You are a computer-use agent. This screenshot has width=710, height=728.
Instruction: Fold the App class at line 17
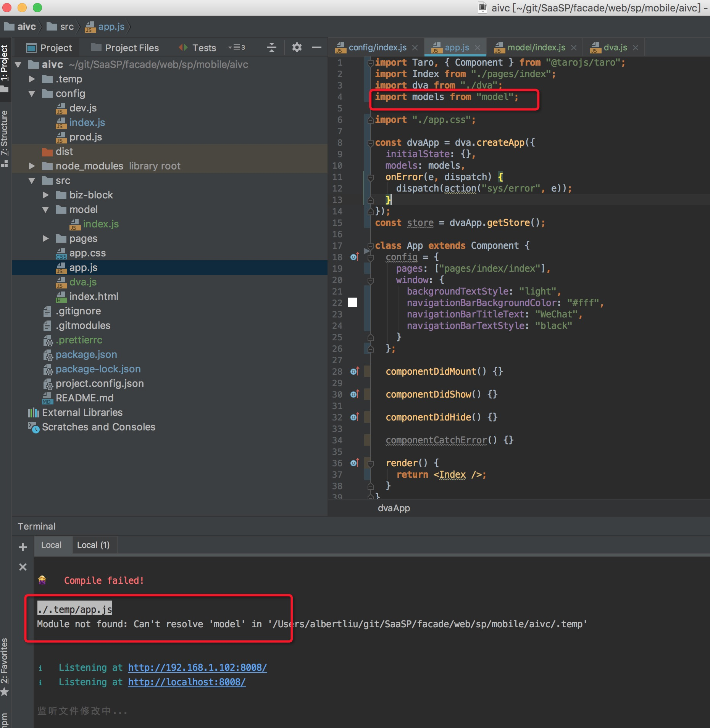(x=370, y=246)
